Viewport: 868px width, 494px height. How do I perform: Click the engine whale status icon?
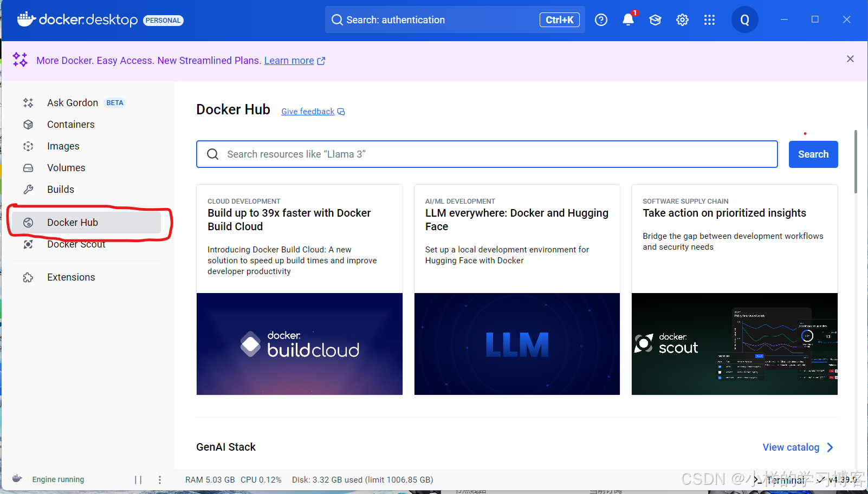click(17, 479)
